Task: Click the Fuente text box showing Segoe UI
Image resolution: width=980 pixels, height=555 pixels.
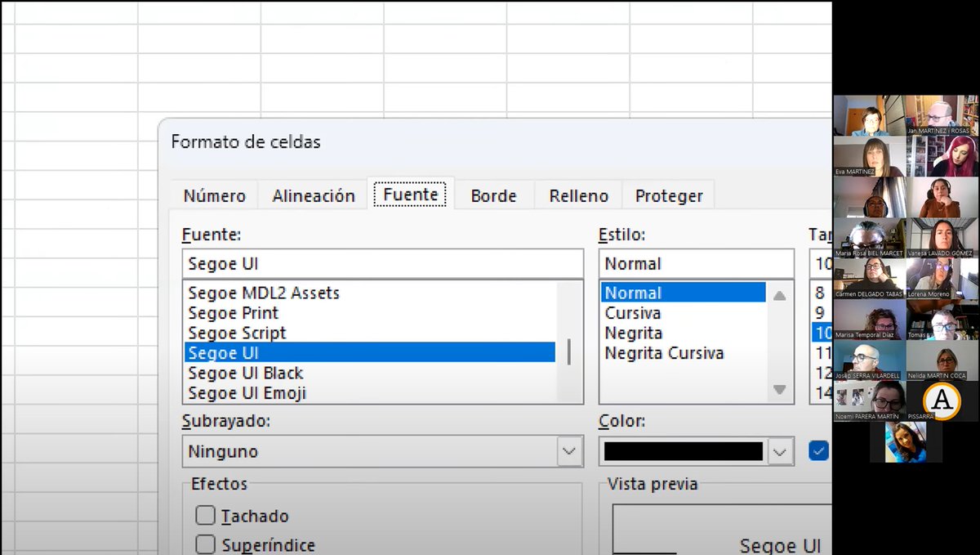Action: 383,263
